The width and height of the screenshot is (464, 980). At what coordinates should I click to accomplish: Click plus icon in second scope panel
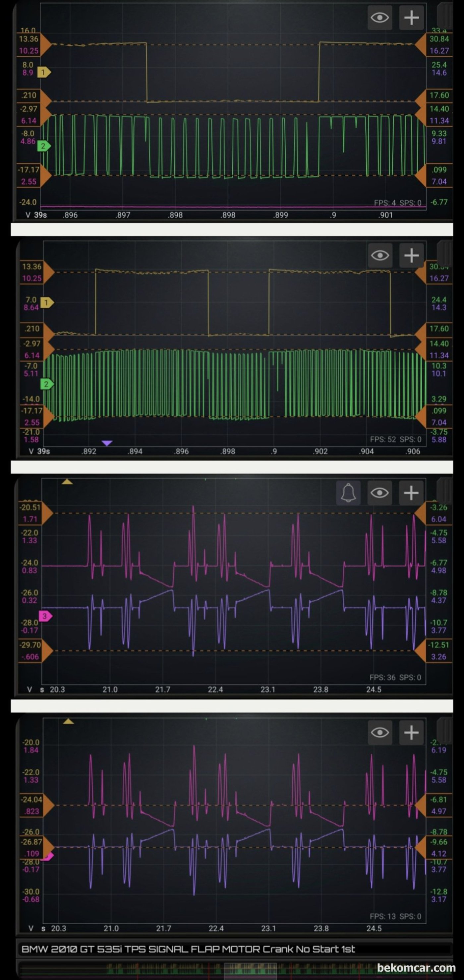(x=411, y=255)
